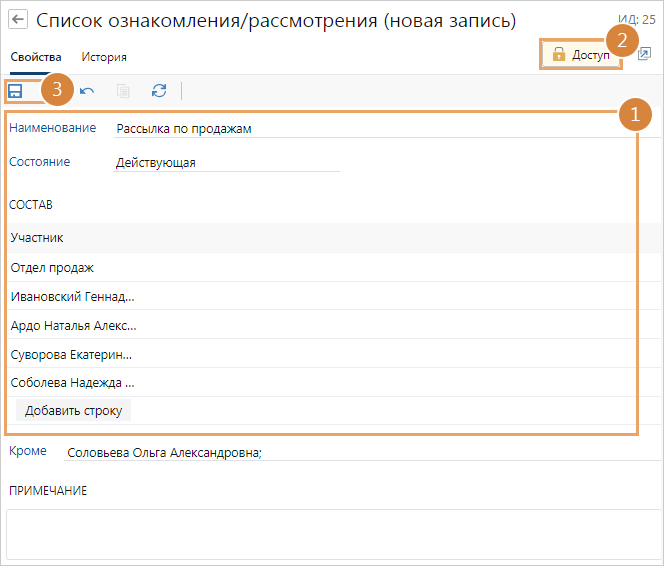Click the lock icon on the Доступ button
This screenshot has width=664, height=566.
(x=559, y=54)
